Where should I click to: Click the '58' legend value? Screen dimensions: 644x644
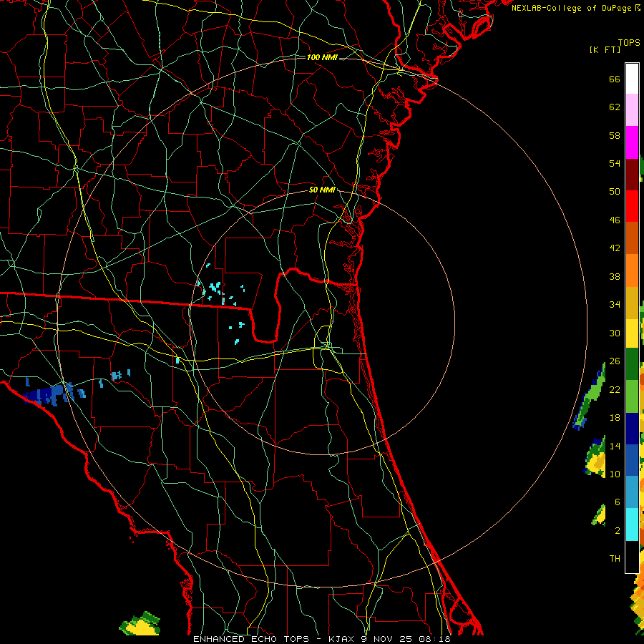click(615, 135)
